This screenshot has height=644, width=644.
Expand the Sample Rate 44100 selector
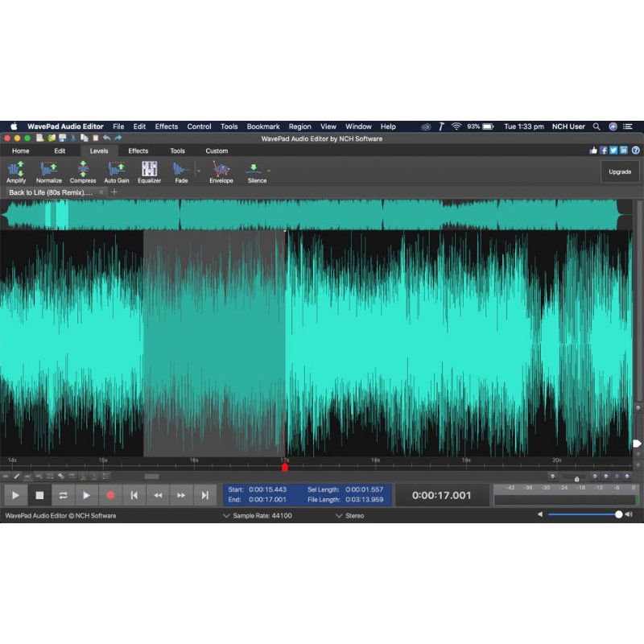pyautogui.click(x=227, y=516)
